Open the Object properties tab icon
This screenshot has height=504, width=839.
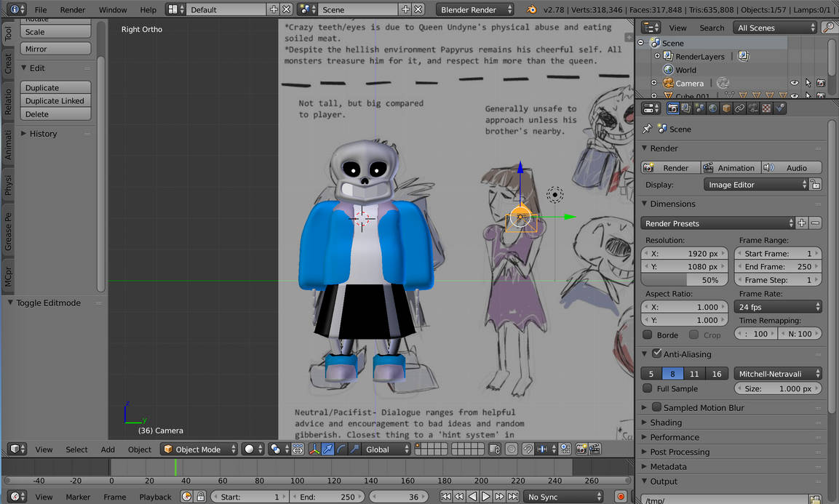coord(726,108)
